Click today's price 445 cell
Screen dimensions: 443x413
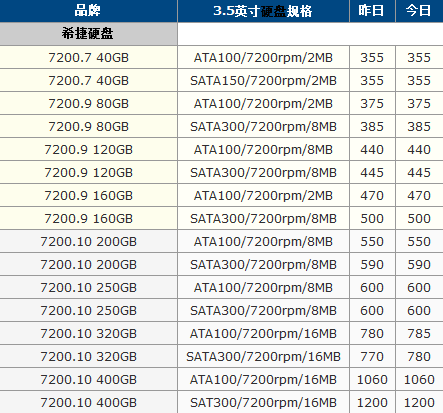pos(419,172)
